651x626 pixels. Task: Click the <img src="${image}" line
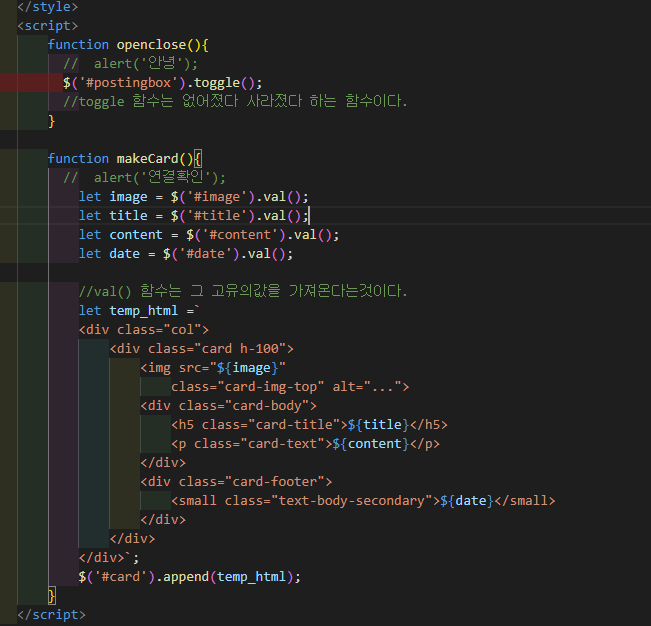[x=213, y=368]
